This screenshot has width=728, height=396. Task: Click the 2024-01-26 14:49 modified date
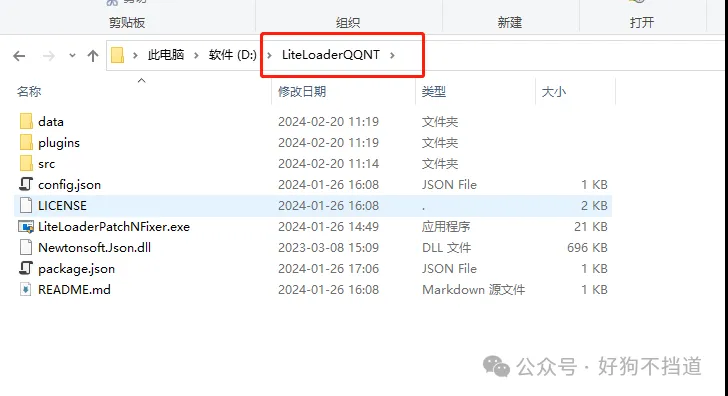coord(328,227)
